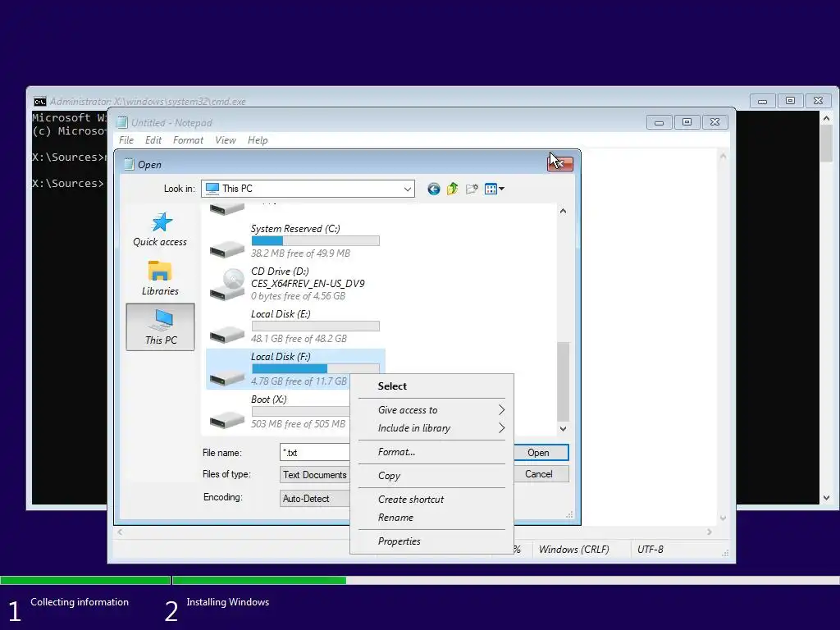Click Notepad horizontal scroll right arrow
The image size is (840, 630).
click(710, 532)
